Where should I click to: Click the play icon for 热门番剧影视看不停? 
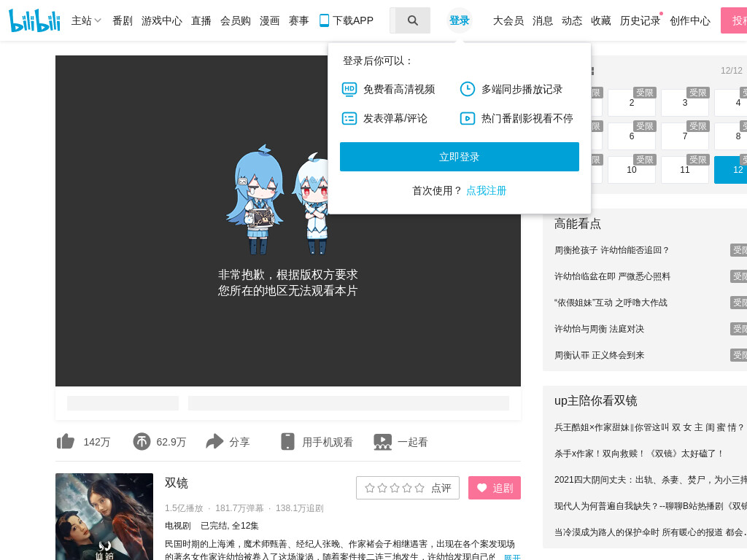pos(468,118)
